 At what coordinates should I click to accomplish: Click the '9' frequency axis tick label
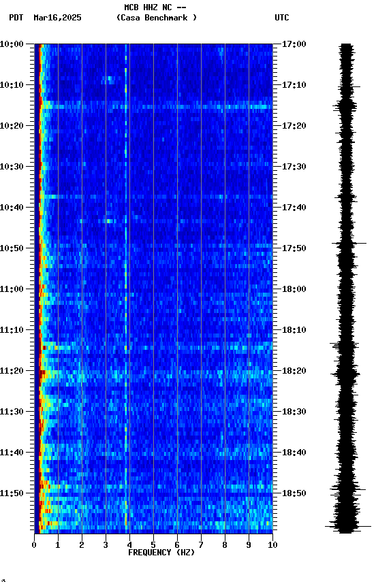pos(249,545)
